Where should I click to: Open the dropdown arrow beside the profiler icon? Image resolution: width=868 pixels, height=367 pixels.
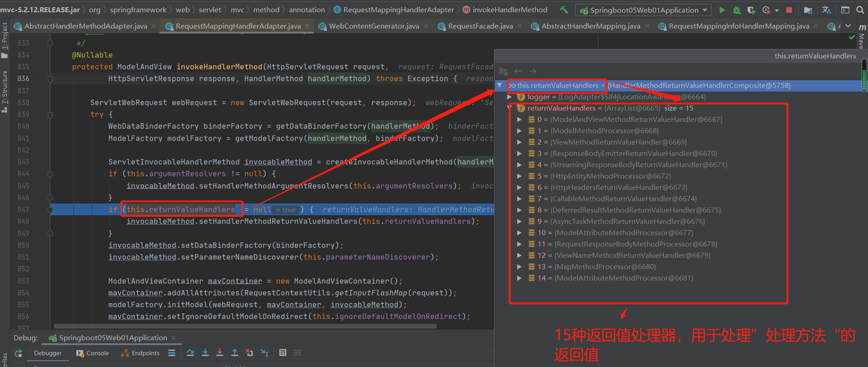[776, 10]
